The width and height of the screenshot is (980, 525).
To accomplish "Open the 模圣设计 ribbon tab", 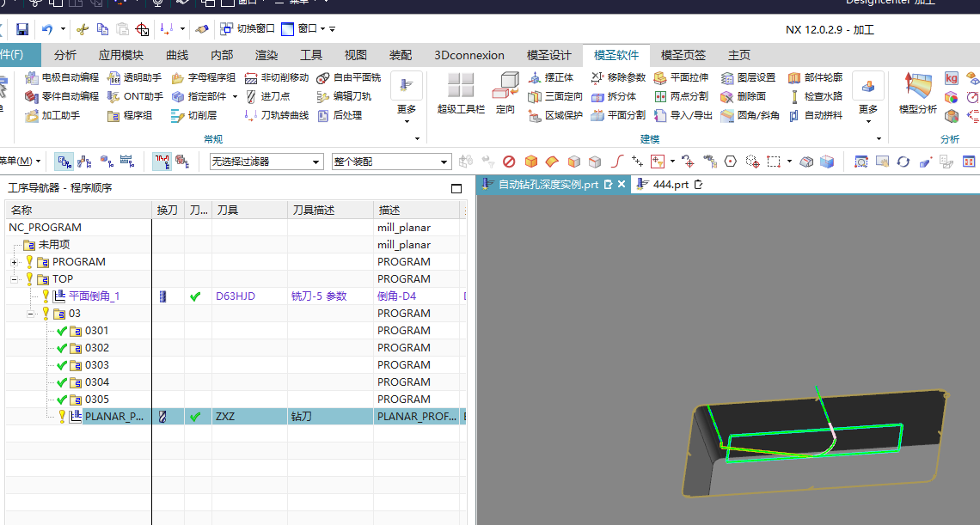I will (x=549, y=55).
